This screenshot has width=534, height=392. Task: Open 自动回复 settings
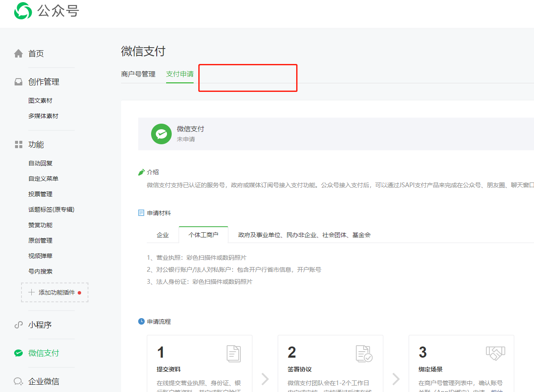coord(40,163)
